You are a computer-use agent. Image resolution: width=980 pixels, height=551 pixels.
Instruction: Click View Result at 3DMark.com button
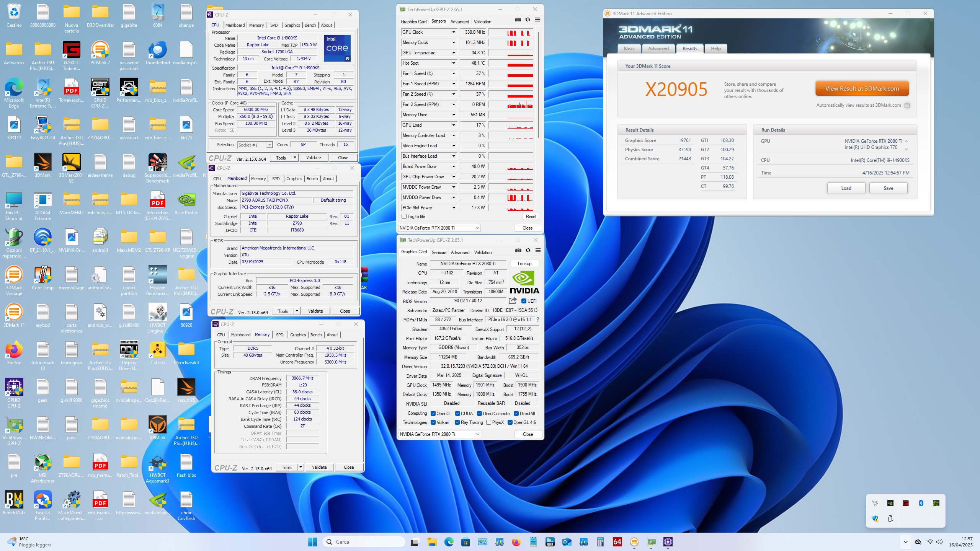point(862,89)
